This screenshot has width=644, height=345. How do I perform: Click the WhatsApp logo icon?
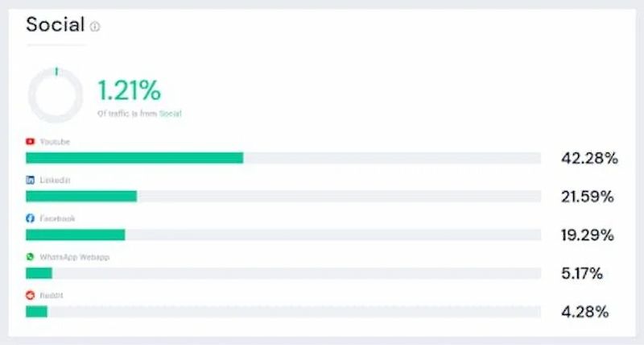pyautogui.click(x=30, y=257)
